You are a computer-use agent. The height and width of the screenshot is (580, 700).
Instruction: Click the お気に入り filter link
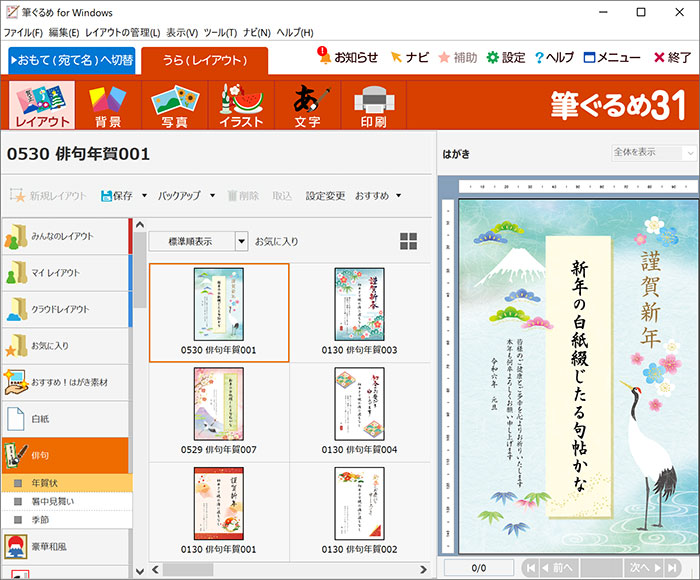276,242
